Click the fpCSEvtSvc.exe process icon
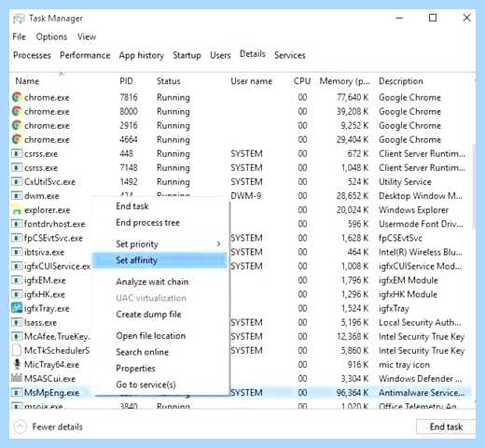Image resolution: width=485 pixels, height=448 pixels. click(17, 238)
